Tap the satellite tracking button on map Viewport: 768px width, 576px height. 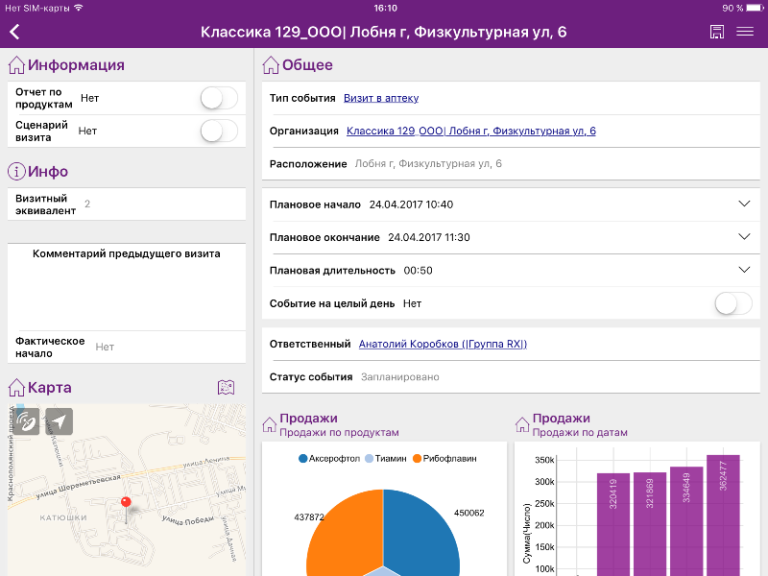(x=25, y=421)
